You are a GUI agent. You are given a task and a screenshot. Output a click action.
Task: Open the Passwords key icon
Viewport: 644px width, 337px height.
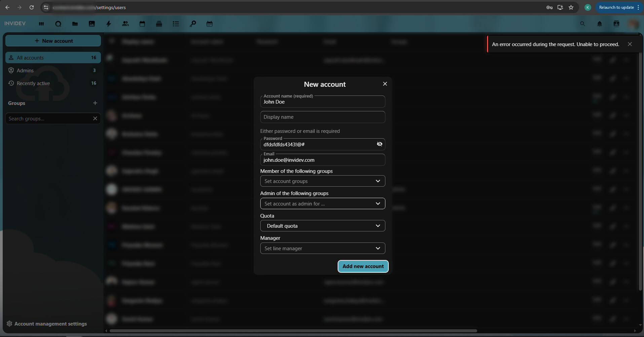coord(193,24)
